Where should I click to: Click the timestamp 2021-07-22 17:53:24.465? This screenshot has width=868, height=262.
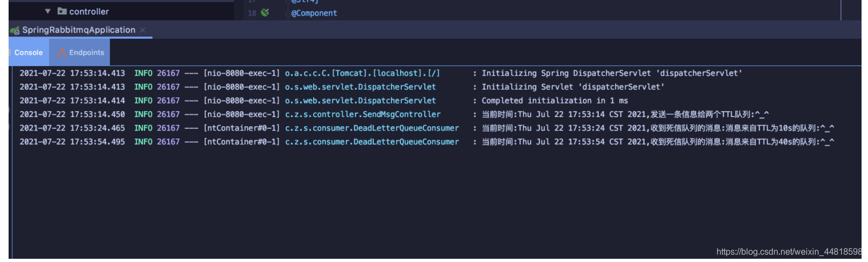73,128
